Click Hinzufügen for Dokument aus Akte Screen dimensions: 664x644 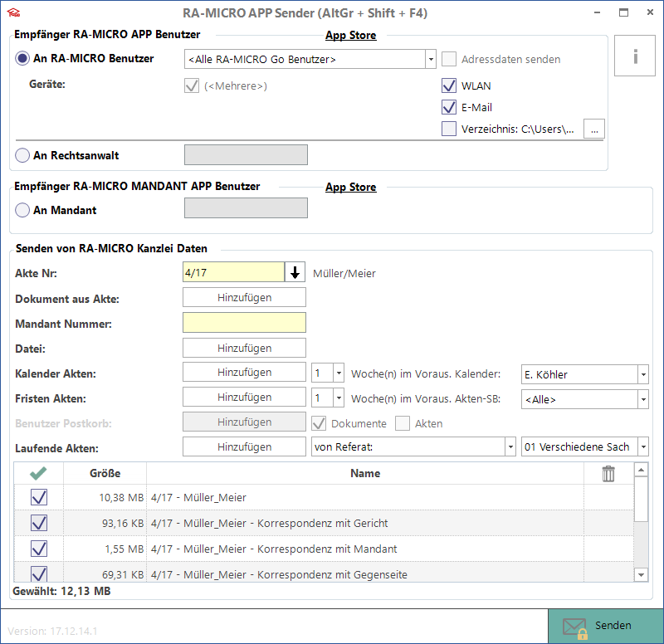click(x=244, y=297)
